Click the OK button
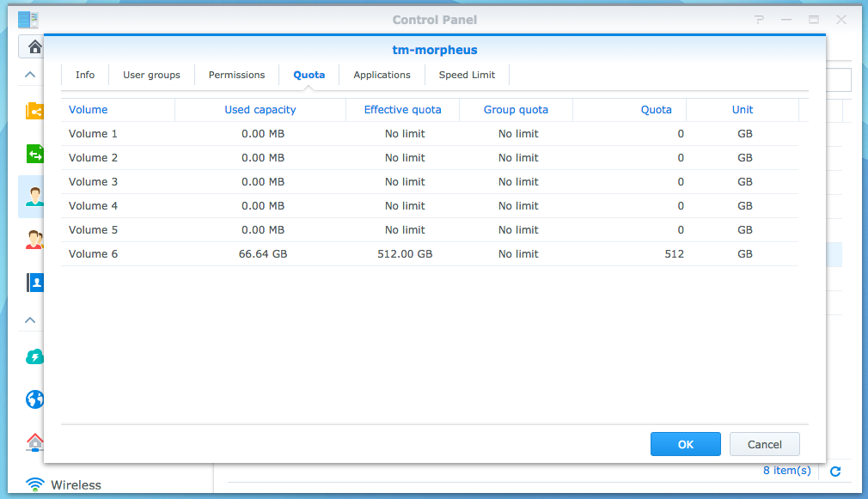Screen dimensions: 868x499 (685, 444)
